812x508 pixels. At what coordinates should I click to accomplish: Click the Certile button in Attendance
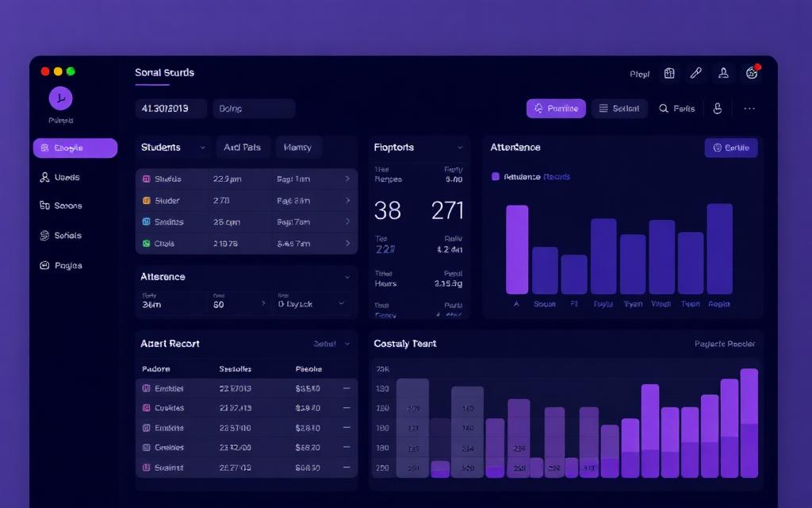tap(731, 148)
